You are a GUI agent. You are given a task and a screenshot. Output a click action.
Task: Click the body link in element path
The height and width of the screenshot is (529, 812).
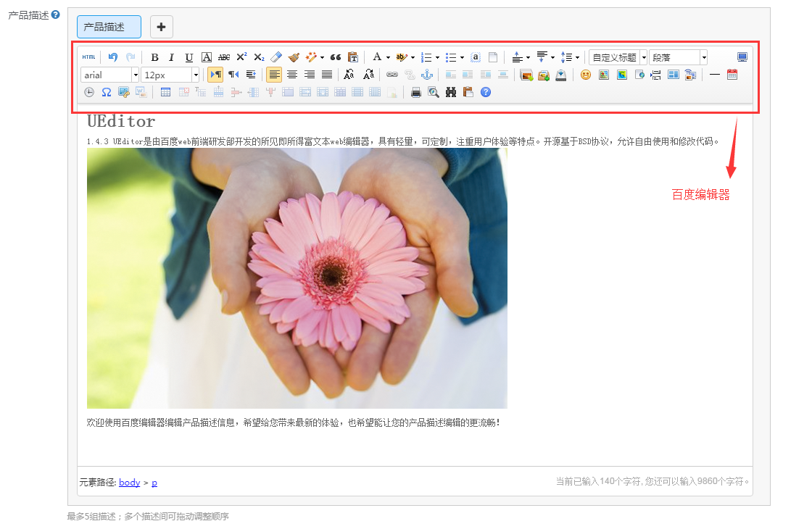pos(129,482)
